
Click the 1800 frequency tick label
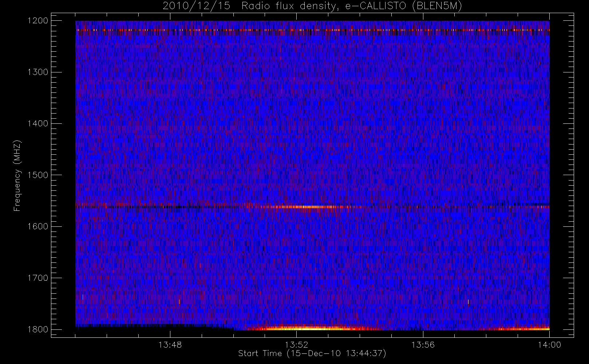point(38,329)
